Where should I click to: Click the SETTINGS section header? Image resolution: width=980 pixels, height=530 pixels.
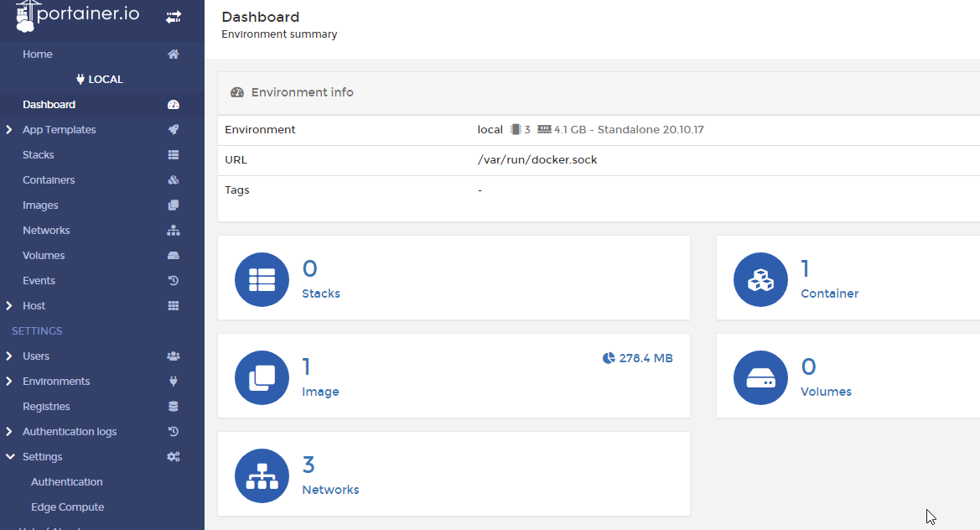click(37, 330)
